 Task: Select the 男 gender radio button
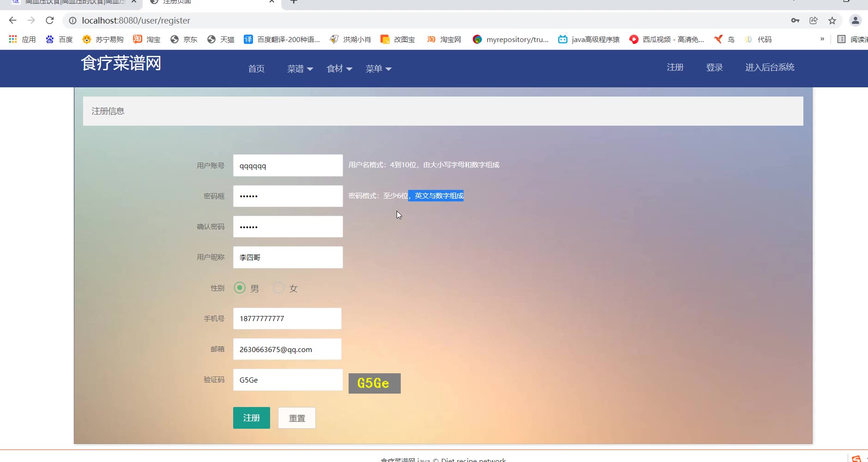coord(240,288)
